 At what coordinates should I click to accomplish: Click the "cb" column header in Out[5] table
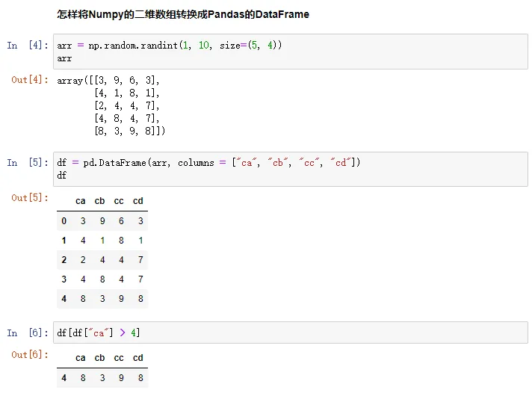(x=100, y=201)
